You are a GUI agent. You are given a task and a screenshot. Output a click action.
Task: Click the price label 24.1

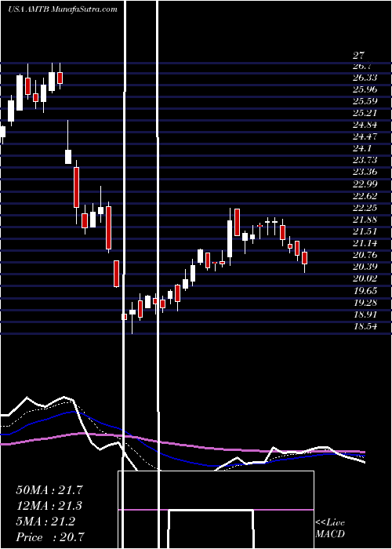pos(364,148)
